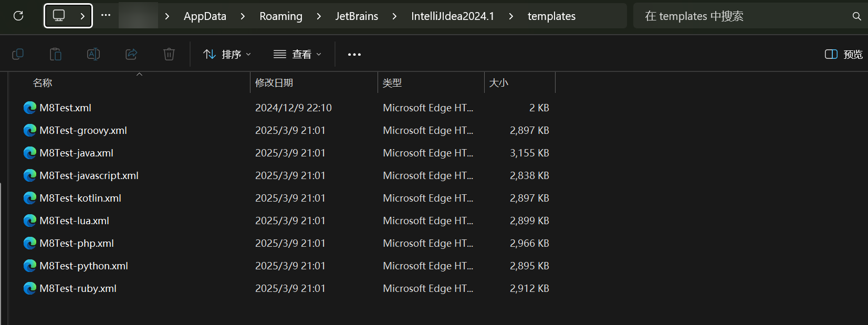Click the 2,966 KB size cell
Image resolution: width=868 pixels, height=325 pixels.
529,243
